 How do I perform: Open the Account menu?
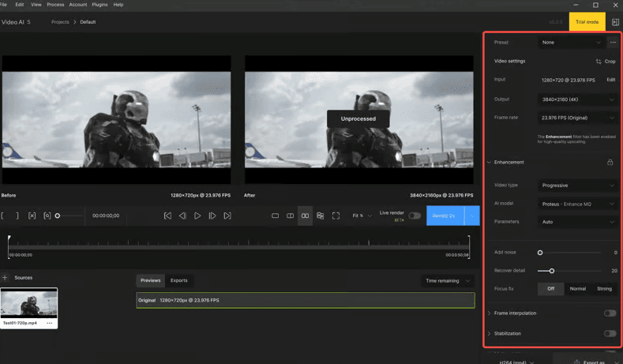(x=78, y=5)
